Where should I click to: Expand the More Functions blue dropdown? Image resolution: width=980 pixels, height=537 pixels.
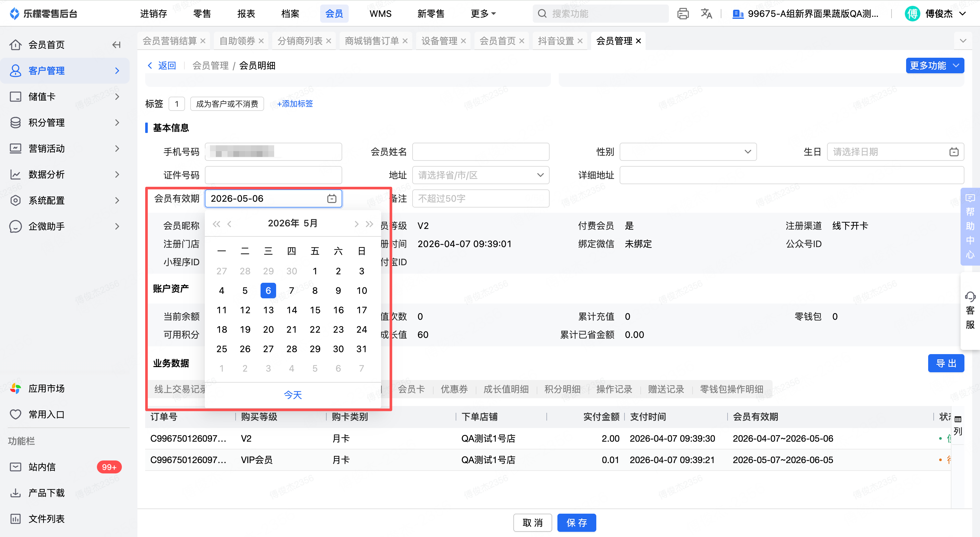(x=934, y=66)
